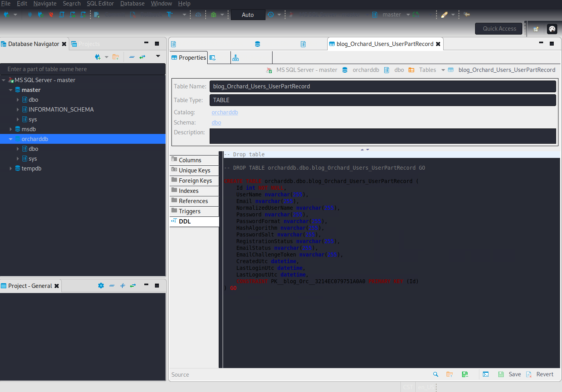Screen dimensions: 562x392
Task: Expand the msdb database node
Action: tap(11, 129)
